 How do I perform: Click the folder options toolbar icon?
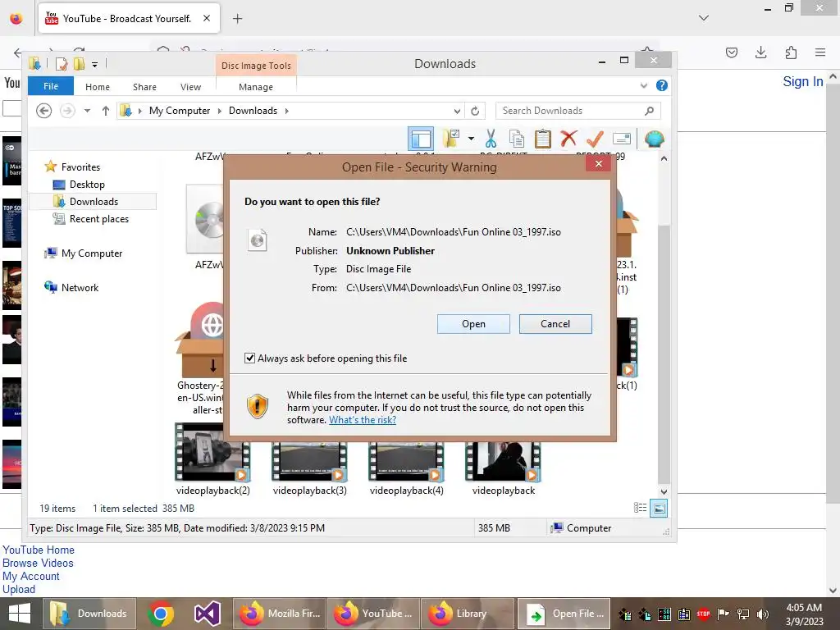pyautogui.click(x=452, y=139)
